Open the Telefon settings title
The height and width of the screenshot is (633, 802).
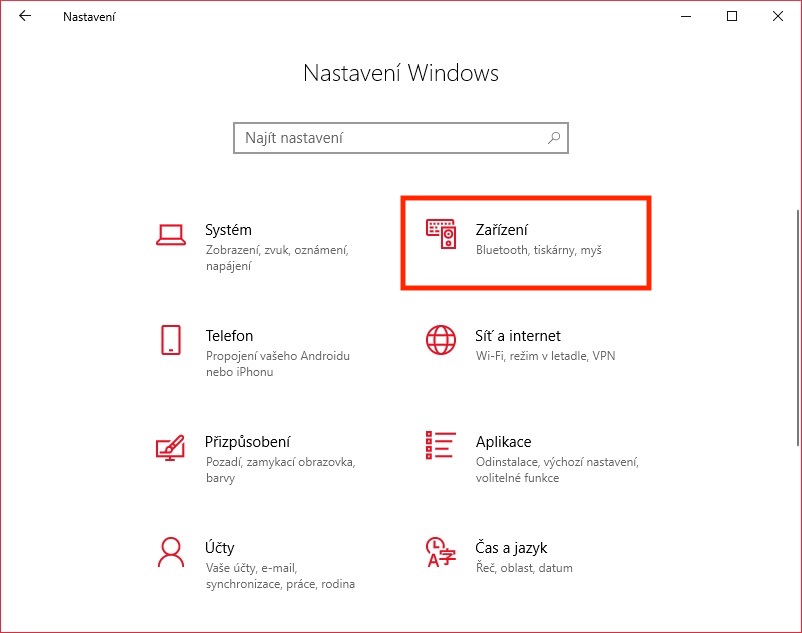(229, 336)
